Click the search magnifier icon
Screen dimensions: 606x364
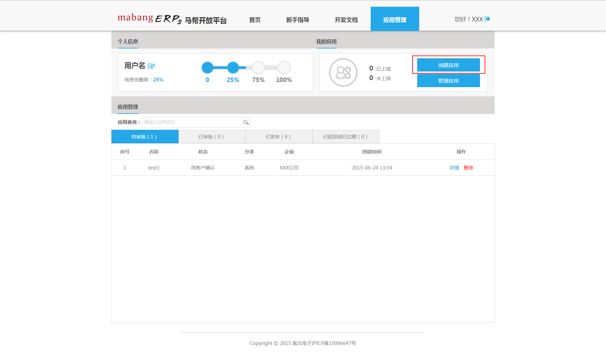(x=246, y=123)
